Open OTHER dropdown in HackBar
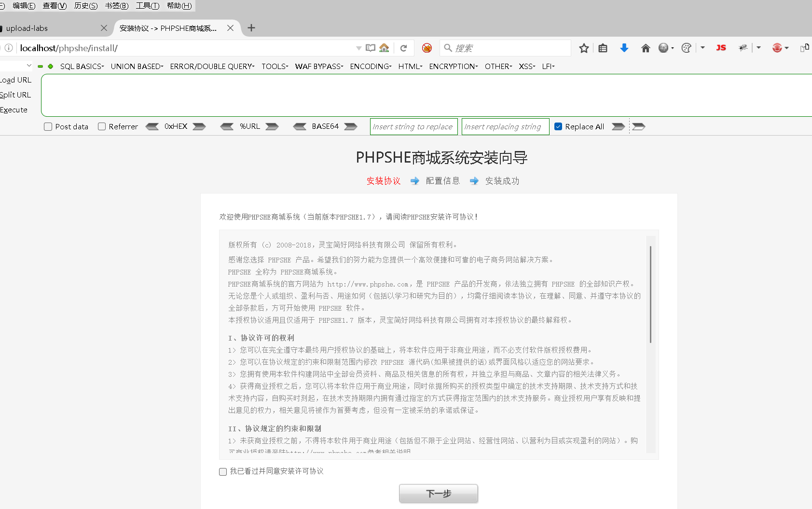 [x=498, y=67]
